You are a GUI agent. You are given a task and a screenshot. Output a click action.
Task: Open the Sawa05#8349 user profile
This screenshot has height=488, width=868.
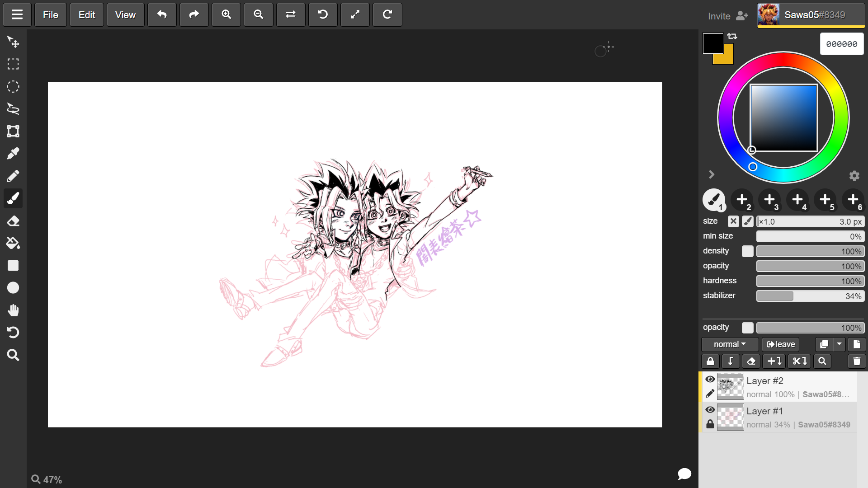(x=811, y=15)
